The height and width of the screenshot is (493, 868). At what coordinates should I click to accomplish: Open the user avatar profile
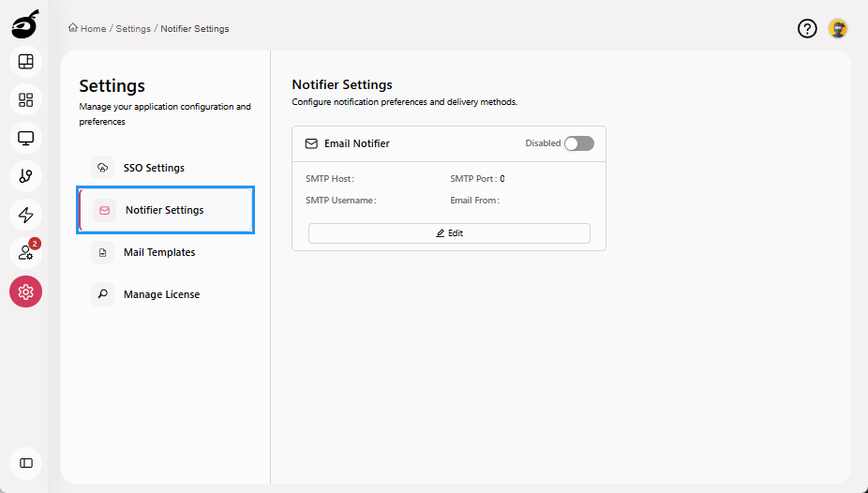point(838,28)
